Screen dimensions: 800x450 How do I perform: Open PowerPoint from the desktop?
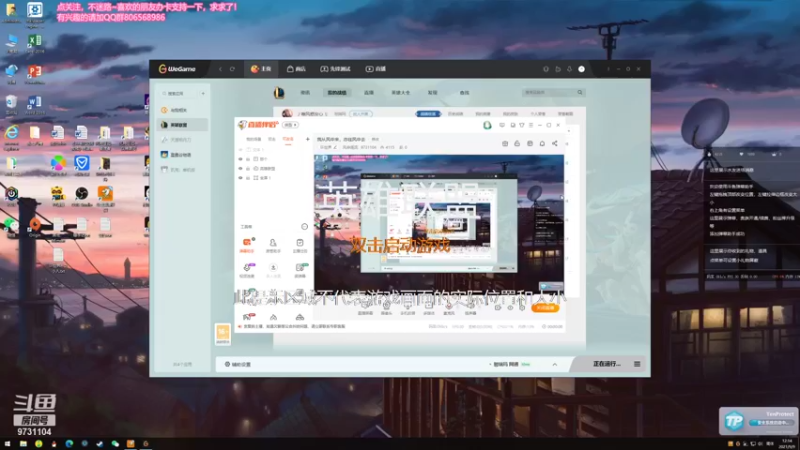pyautogui.click(x=34, y=73)
